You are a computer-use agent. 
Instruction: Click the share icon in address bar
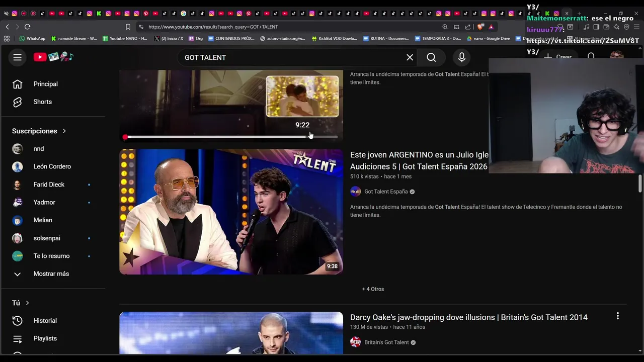[468, 27]
